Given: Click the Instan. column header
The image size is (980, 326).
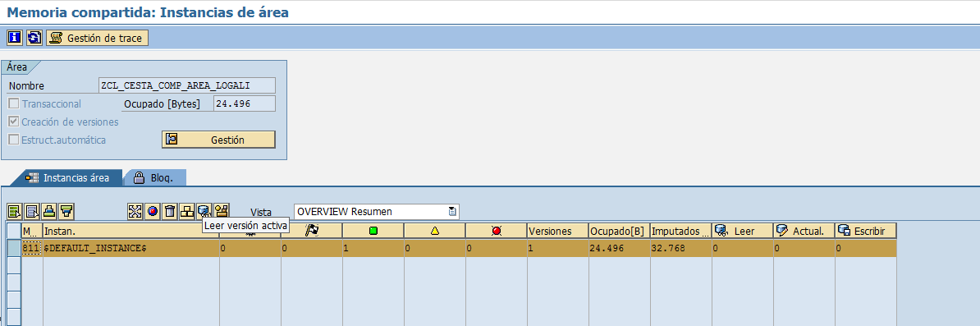Looking at the screenshot, I should click(131, 231).
